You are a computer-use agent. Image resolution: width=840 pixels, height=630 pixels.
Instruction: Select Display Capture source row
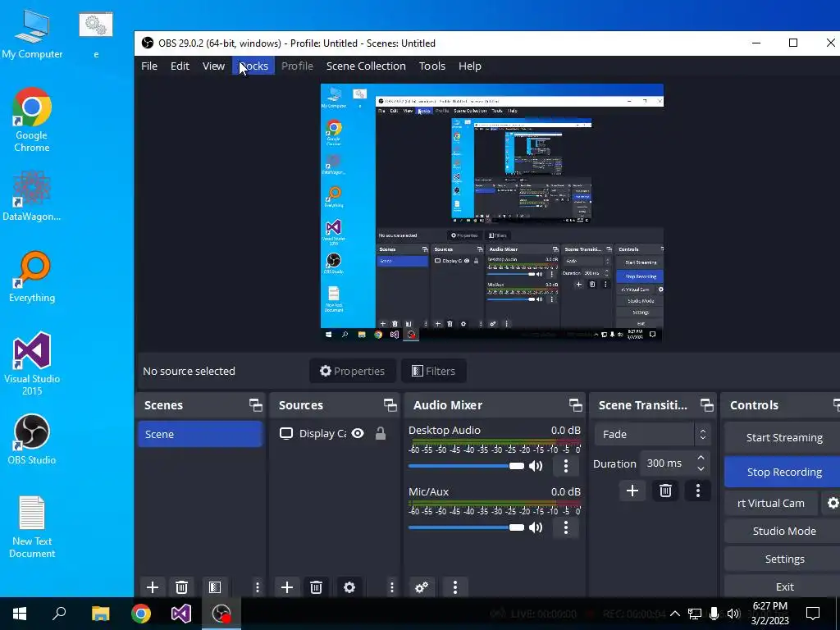coord(335,433)
